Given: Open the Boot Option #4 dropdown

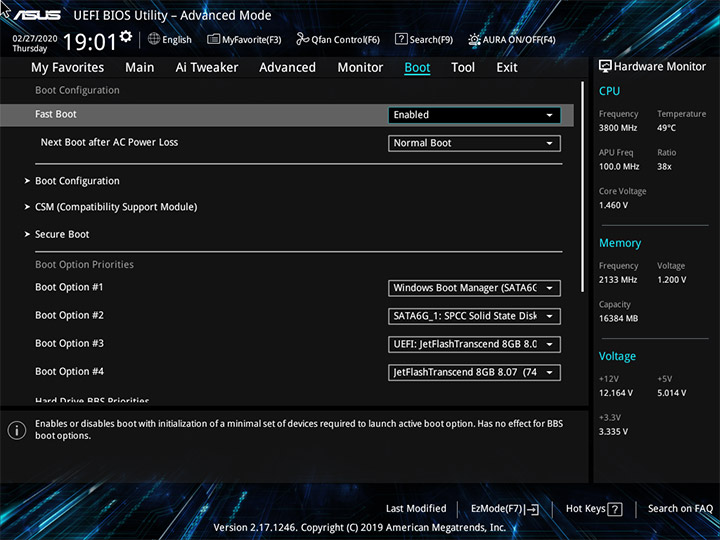Looking at the screenshot, I should tap(474, 372).
